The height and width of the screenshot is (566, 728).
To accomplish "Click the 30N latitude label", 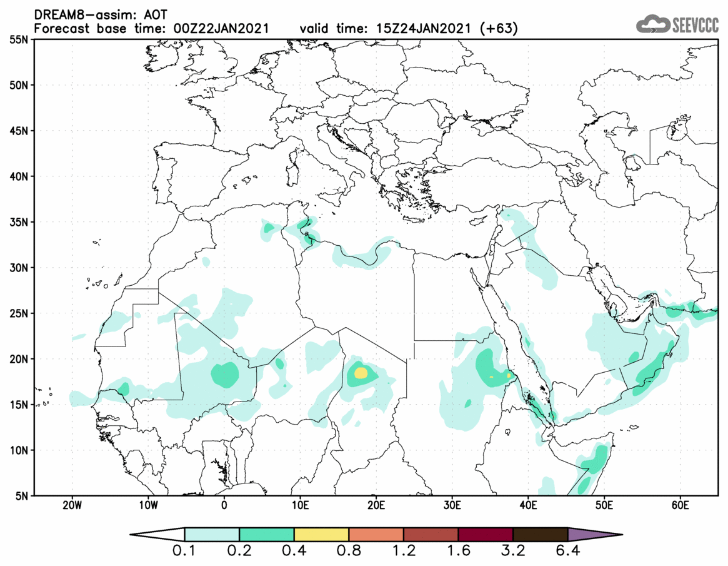I will coord(19,268).
